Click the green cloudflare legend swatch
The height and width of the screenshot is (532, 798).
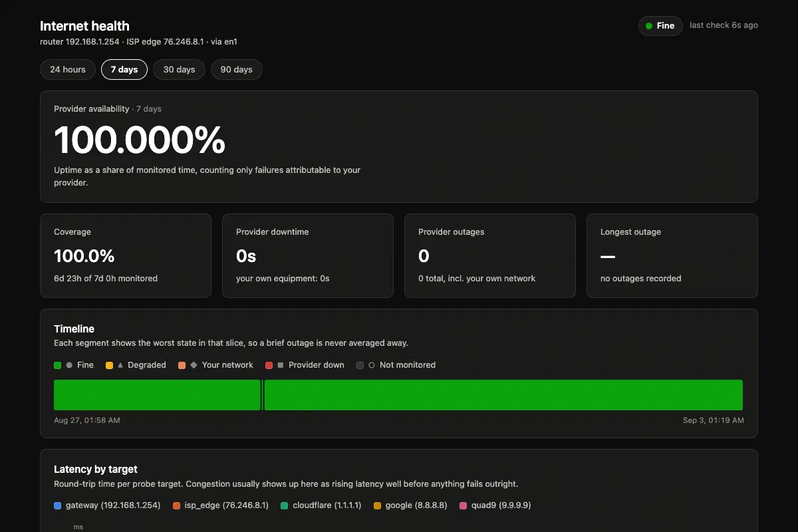(x=285, y=505)
